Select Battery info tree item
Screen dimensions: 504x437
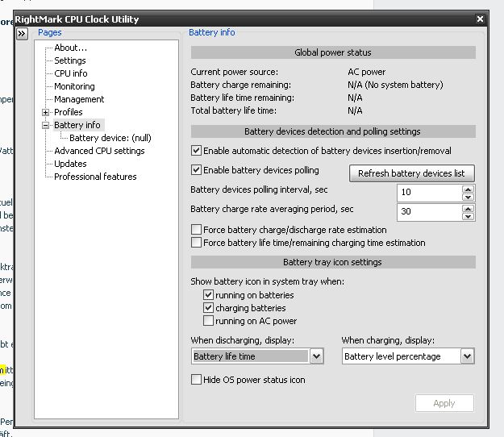[77, 125]
